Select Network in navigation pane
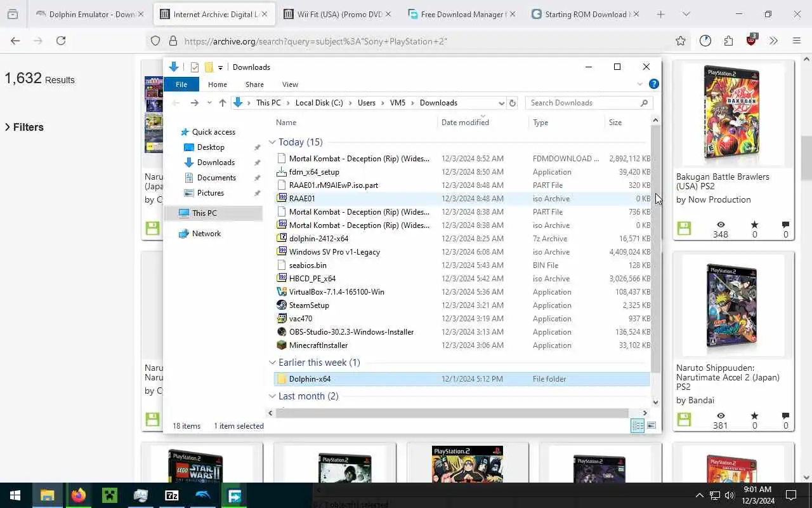The width and height of the screenshot is (812, 508). (206, 234)
